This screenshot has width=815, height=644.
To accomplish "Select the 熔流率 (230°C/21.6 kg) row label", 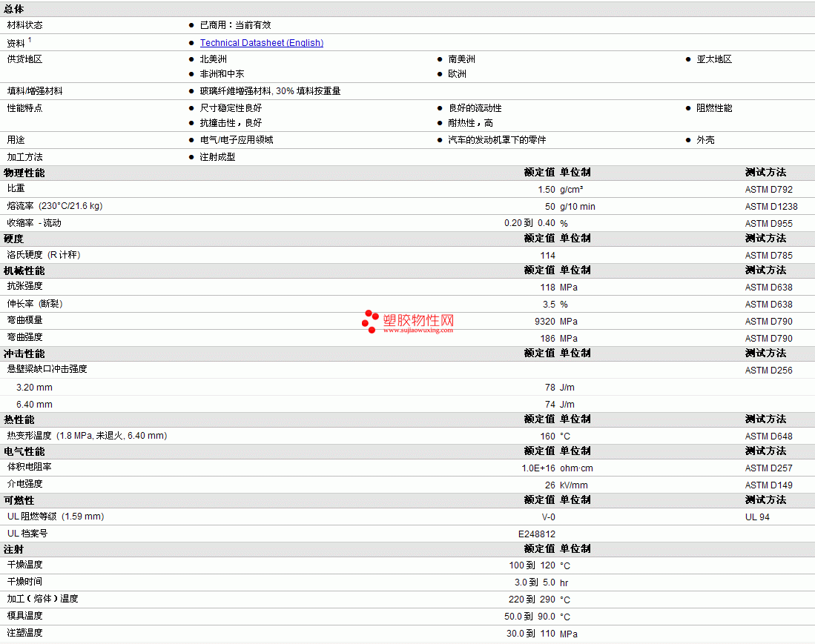I will (55, 206).
